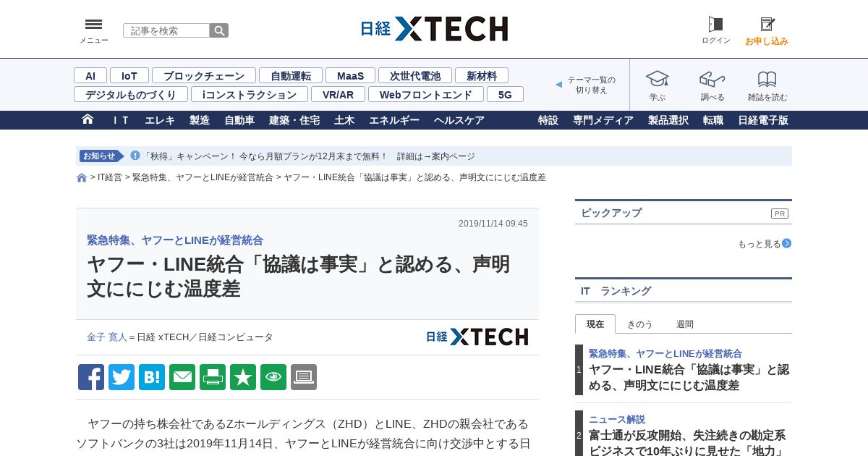868x456 pixels.
Task: Click the green eye watch icon
Action: pyautogui.click(x=273, y=377)
